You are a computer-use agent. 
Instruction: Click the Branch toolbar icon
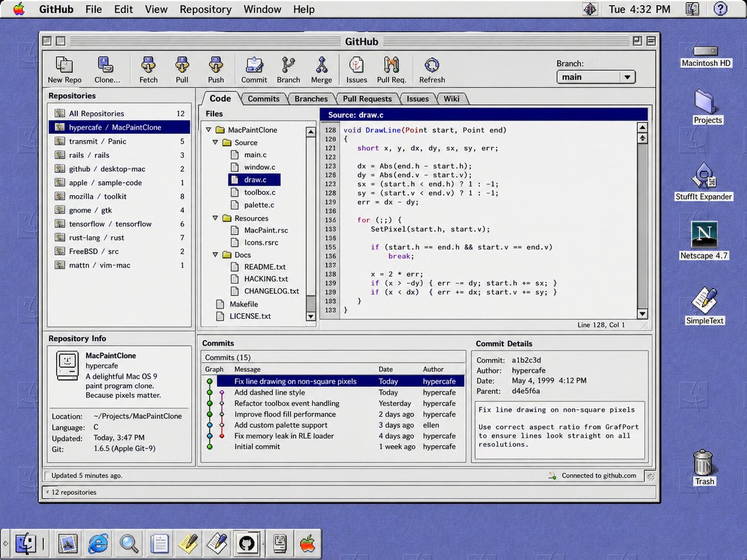288,65
